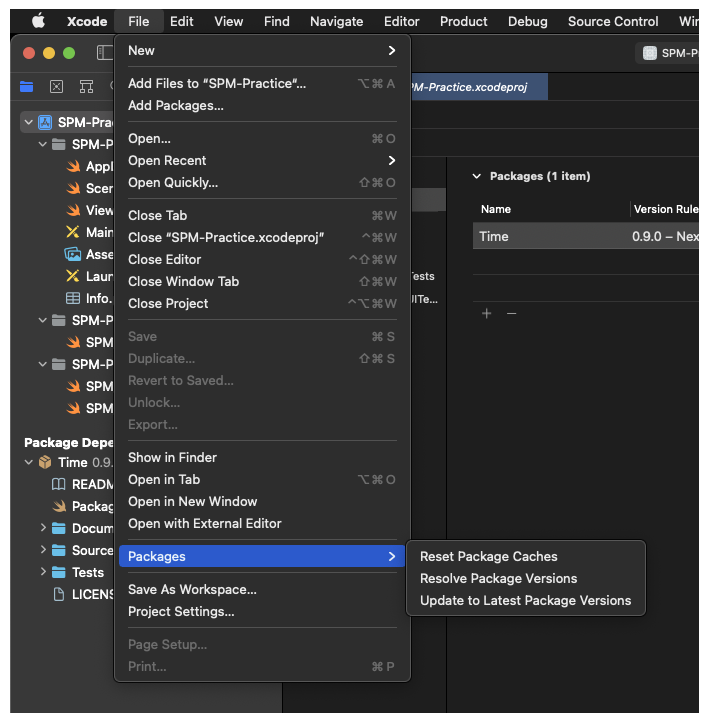Open the New submenu

(x=262, y=50)
